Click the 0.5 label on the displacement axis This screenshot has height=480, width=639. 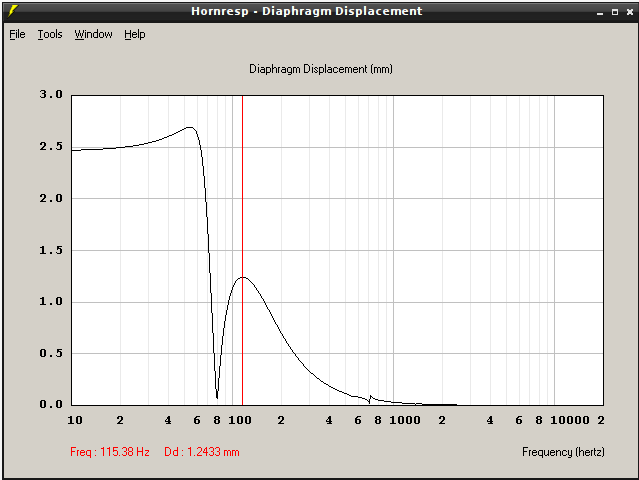tap(51, 353)
